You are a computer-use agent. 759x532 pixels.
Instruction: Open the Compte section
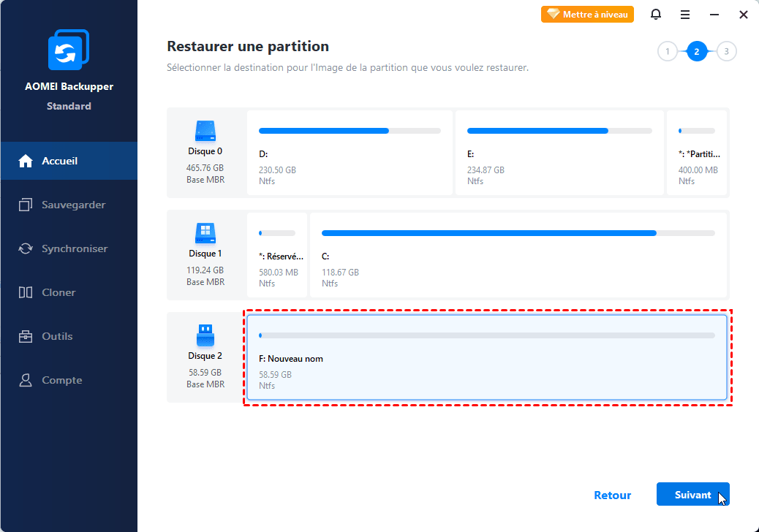coord(69,380)
